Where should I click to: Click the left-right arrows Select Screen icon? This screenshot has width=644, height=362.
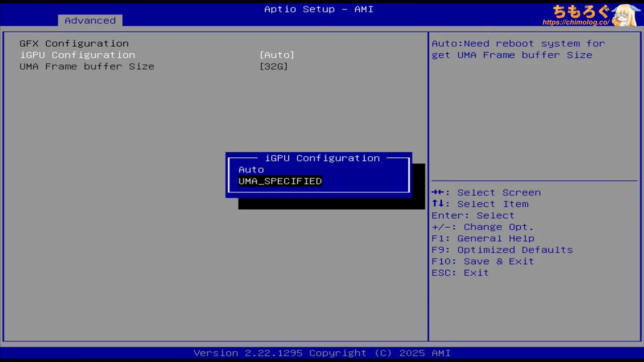tap(438, 193)
